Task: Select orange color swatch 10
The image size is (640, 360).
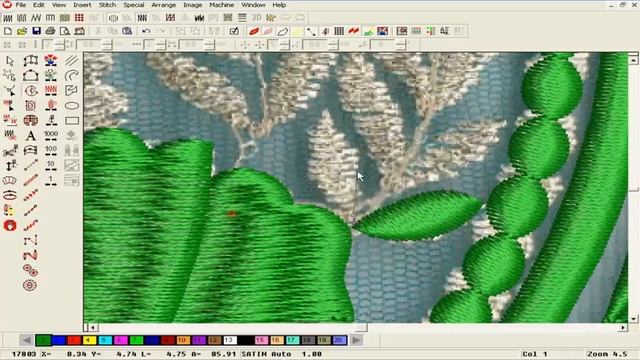Action: (x=182, y=340)
